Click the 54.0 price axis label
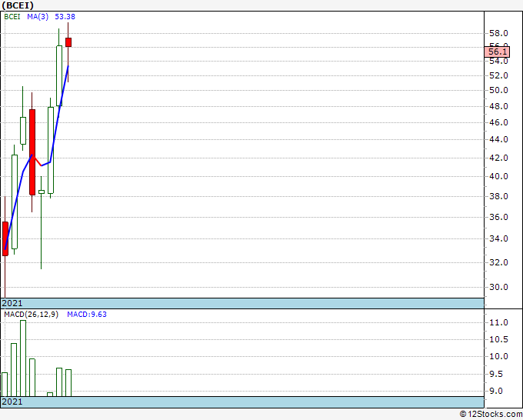 (x=498, y=62)
